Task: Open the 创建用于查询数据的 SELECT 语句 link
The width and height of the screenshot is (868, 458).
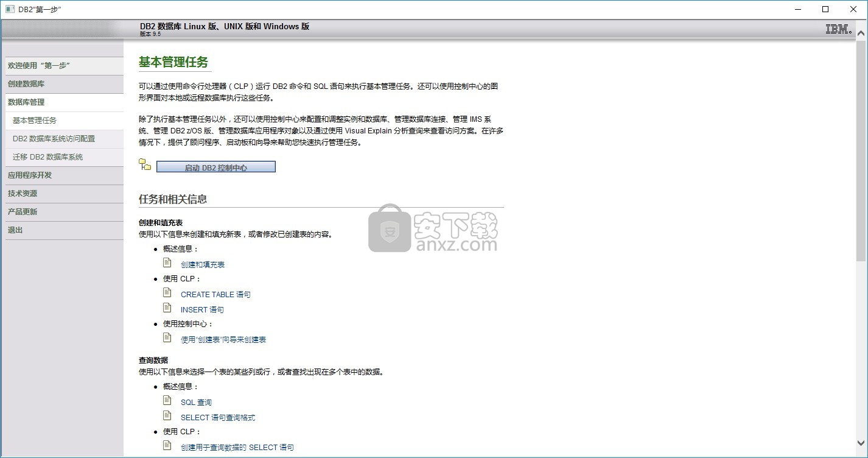Action: point(237,447)
